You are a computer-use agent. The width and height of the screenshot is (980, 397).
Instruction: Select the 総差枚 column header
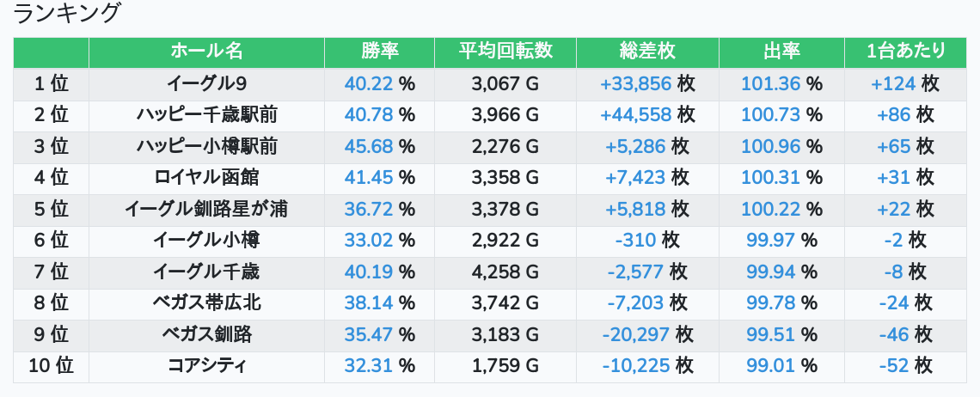(647, 52)
